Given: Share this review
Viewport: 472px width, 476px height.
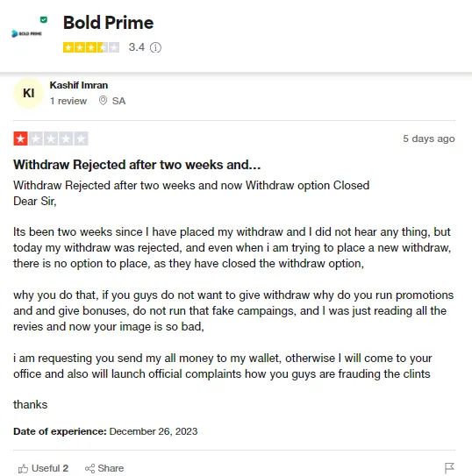Looking at the screenshot, I should click(104, 468).
